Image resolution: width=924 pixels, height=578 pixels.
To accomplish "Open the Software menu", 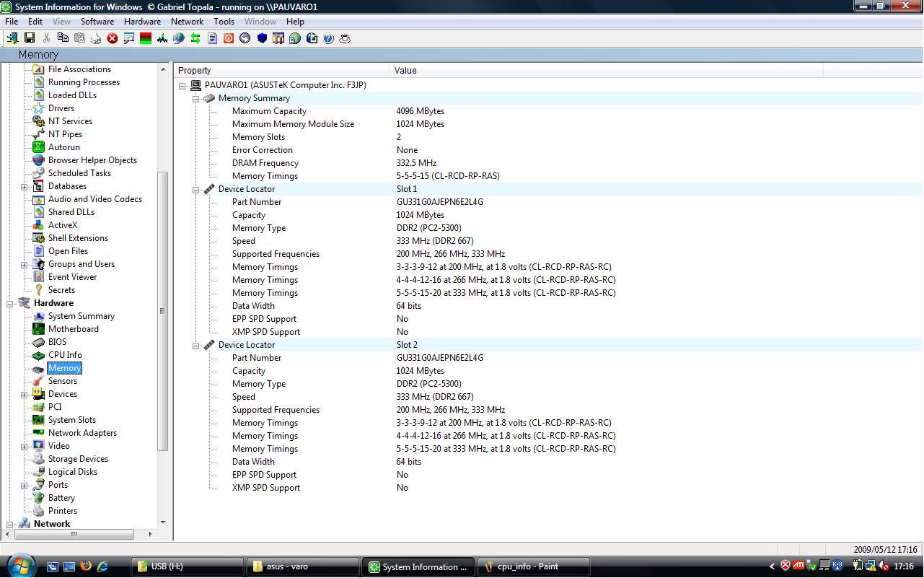I will [x=97, y=22].
